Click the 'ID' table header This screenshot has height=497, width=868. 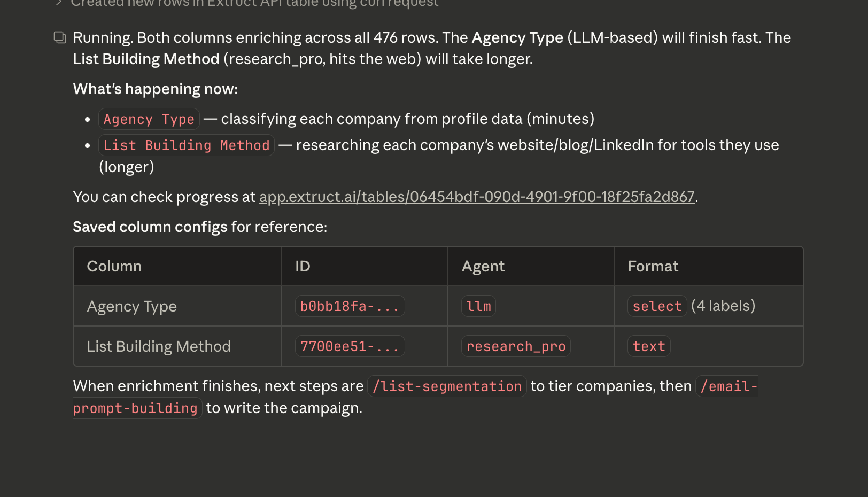(303, 267)
